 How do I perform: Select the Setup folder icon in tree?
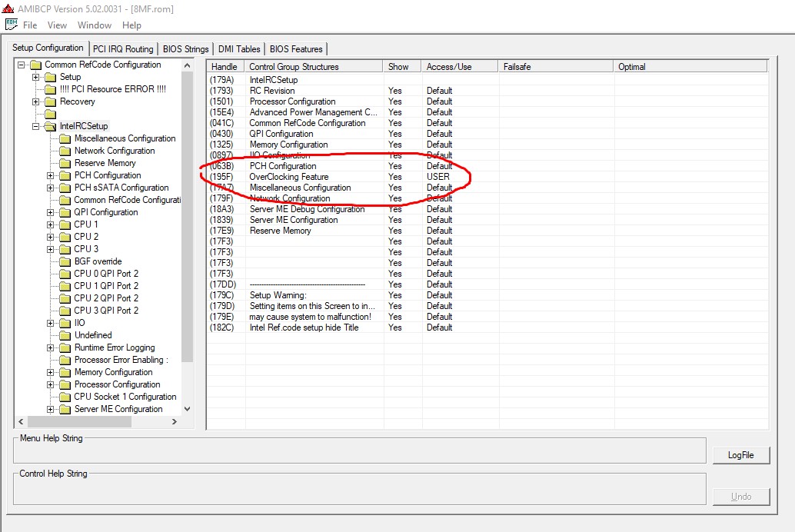pyautogui.click(x=50, y=77)
